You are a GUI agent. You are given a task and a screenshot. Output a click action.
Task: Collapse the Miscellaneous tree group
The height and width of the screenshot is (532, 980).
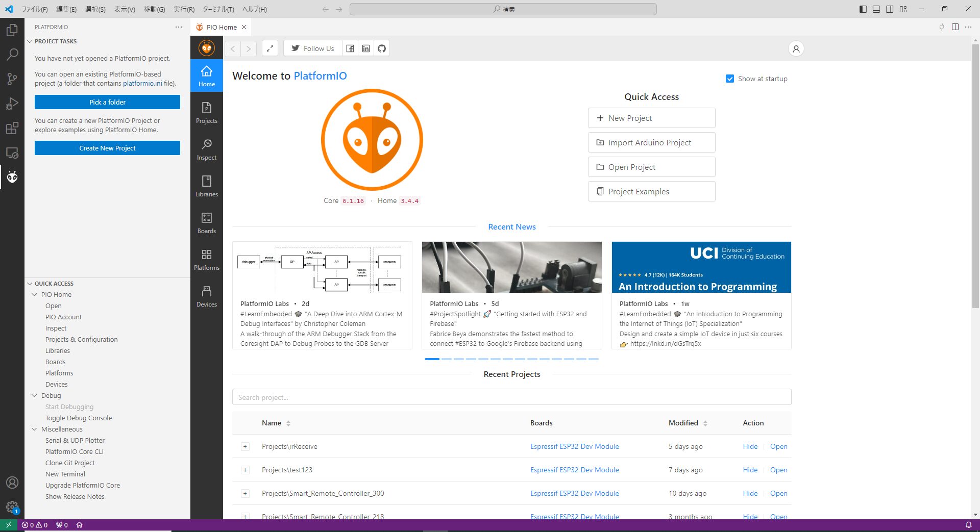(34, 429)
